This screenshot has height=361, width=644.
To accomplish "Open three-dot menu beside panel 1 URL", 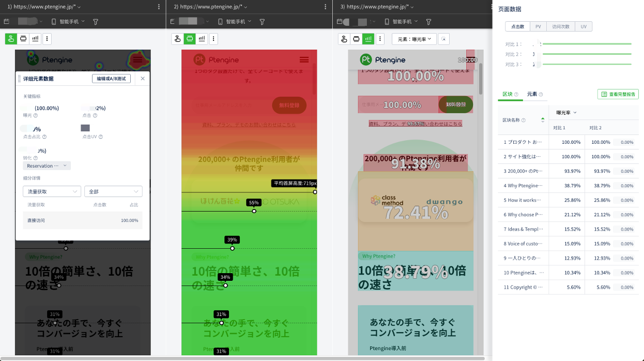I will (x=159, y=7).
